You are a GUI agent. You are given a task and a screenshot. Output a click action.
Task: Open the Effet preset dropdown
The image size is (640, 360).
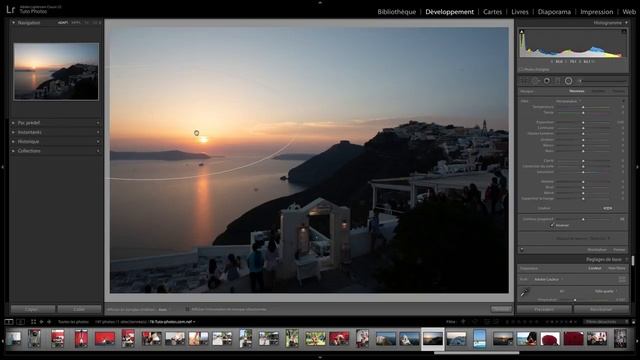click(568, 101)
